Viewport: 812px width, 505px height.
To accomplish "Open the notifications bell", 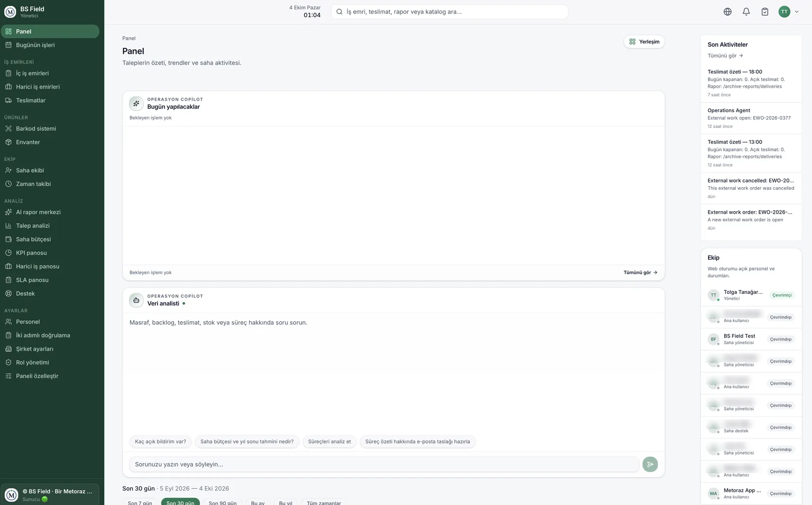I will (x=746, y=12).
